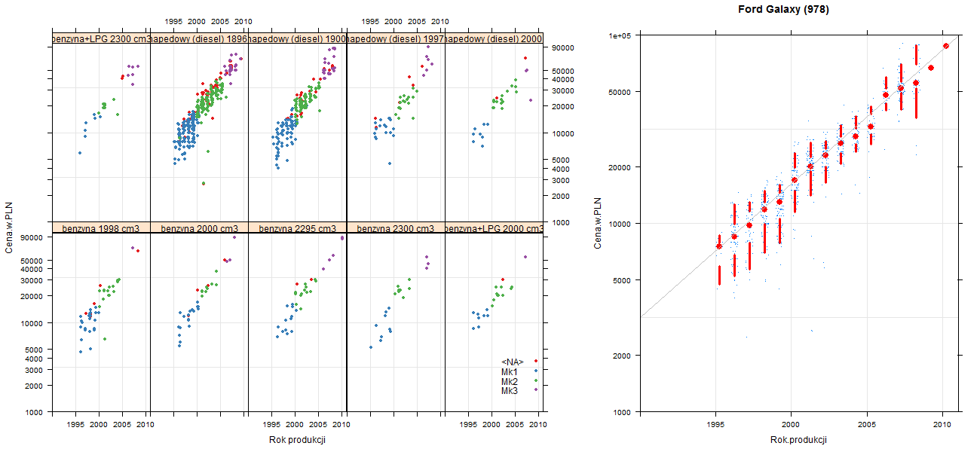Viewport: 980px width, 452px height.
Task: Click the "1995" tick on Ford Galaxy x-axis
Action: [x=715, y=426]
